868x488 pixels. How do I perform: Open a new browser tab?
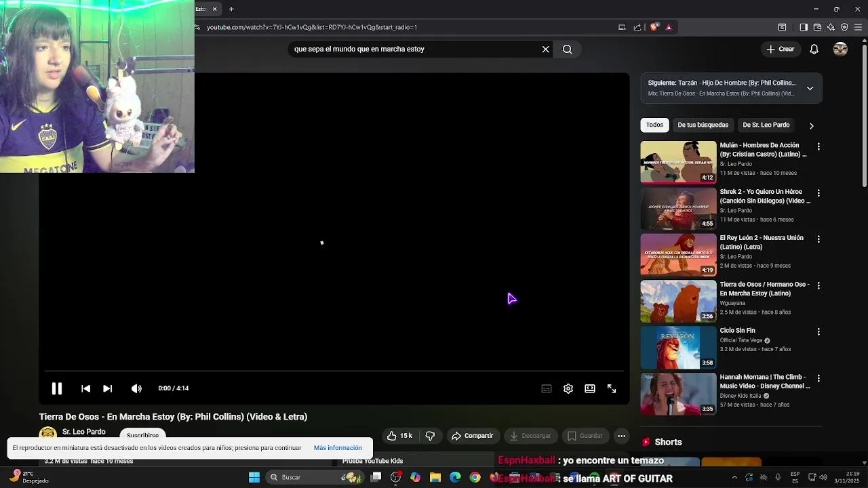[x=231, y=9]
